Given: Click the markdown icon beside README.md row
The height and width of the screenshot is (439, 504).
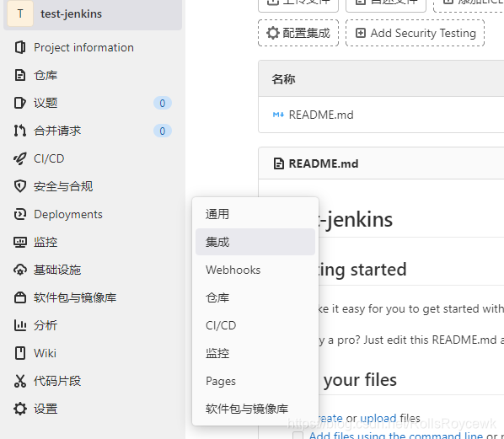Looking at the screenshot, I should pos(278,115).
